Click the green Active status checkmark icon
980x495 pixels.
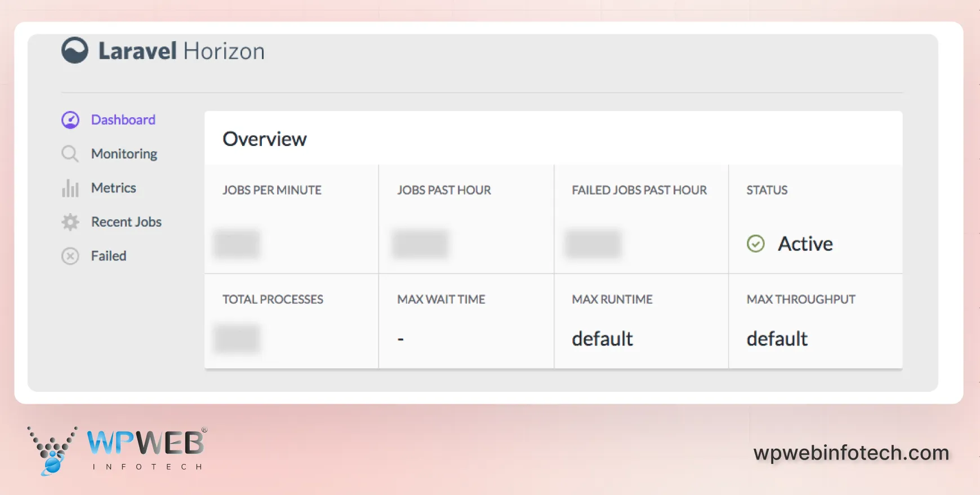[x=756, y=244]
